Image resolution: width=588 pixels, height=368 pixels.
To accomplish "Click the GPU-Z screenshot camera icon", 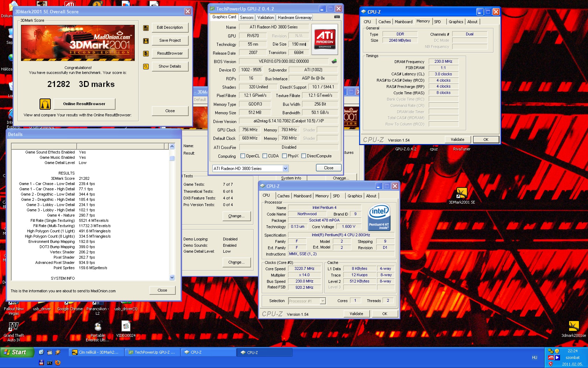I will point(337,16).
